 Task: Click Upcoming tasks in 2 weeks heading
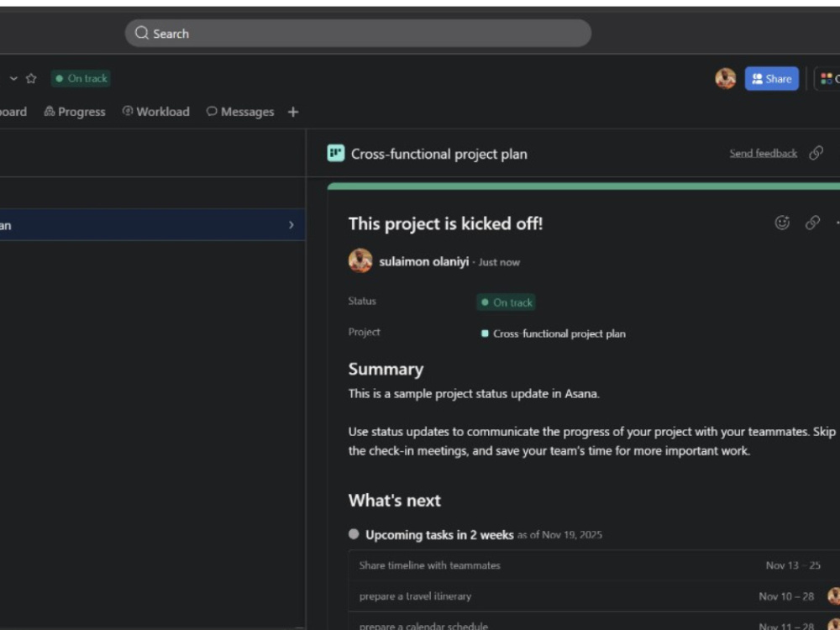(x=439, y=534)
